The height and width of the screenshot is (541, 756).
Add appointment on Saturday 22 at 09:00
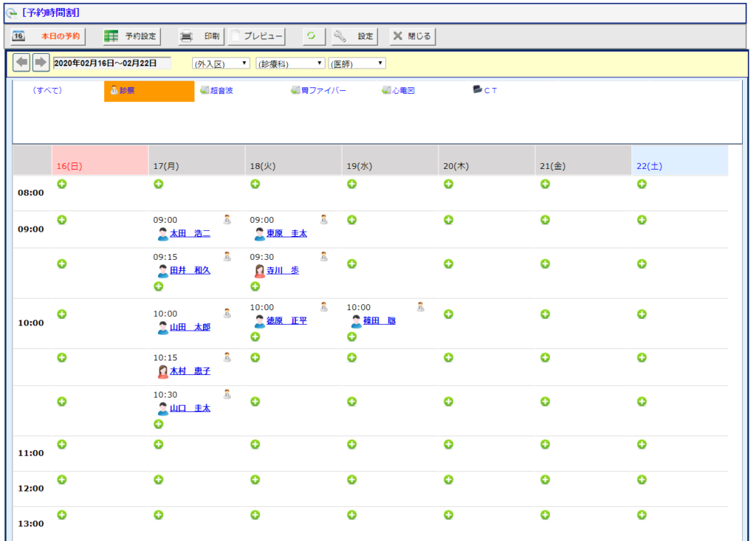click(x=642, y=220)
